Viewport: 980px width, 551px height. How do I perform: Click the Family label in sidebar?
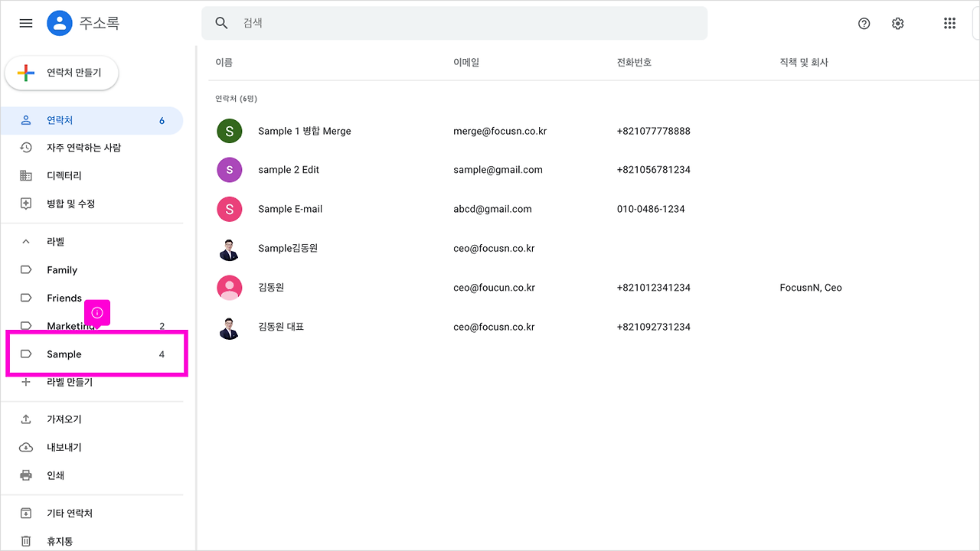tap(63, 269)
